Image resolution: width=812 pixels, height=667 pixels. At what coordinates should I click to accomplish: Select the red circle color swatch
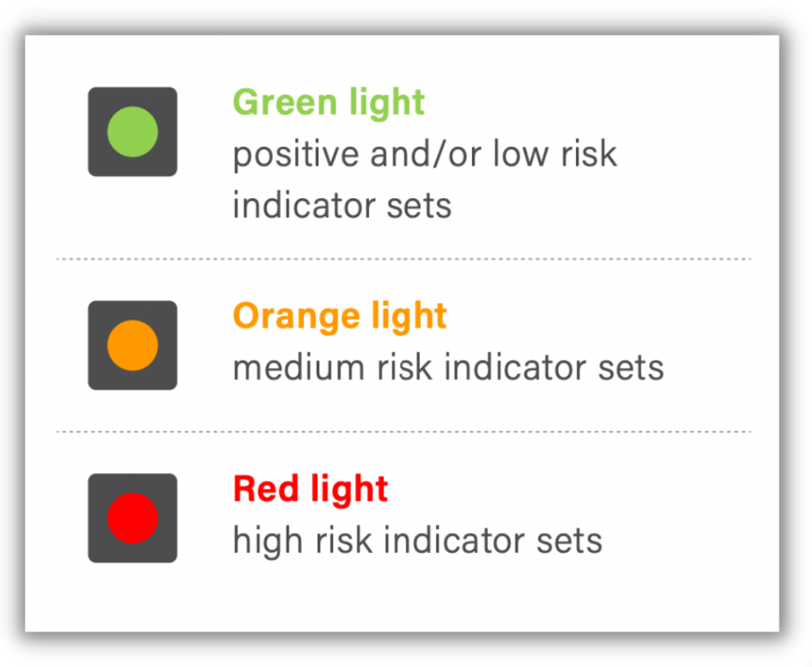(x=132, y=518)
